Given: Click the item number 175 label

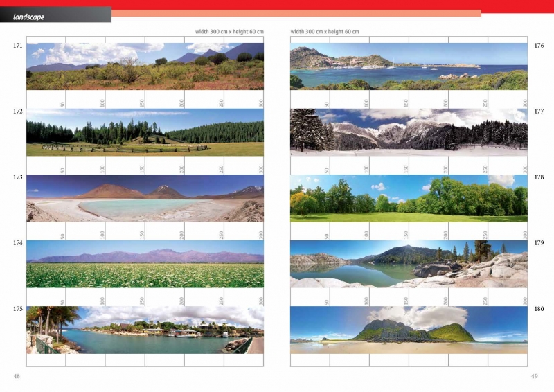Looking at the screenshot, I should tap(18, 308).
